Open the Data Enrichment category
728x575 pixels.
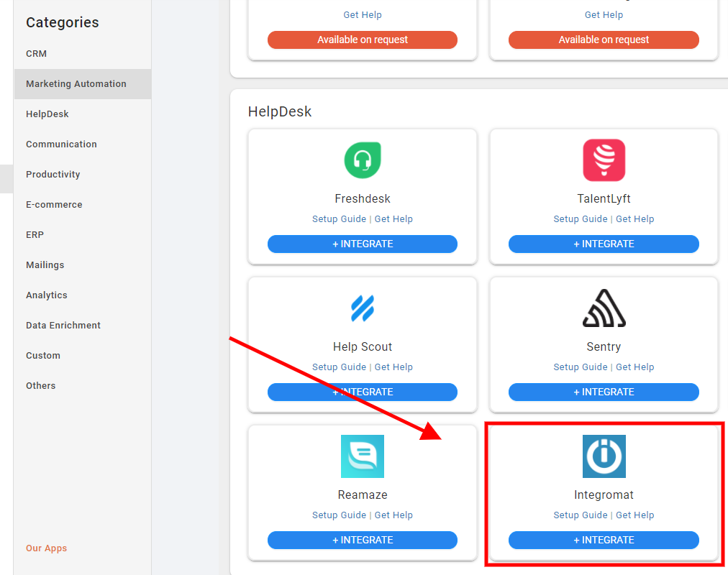click(83, 325)
